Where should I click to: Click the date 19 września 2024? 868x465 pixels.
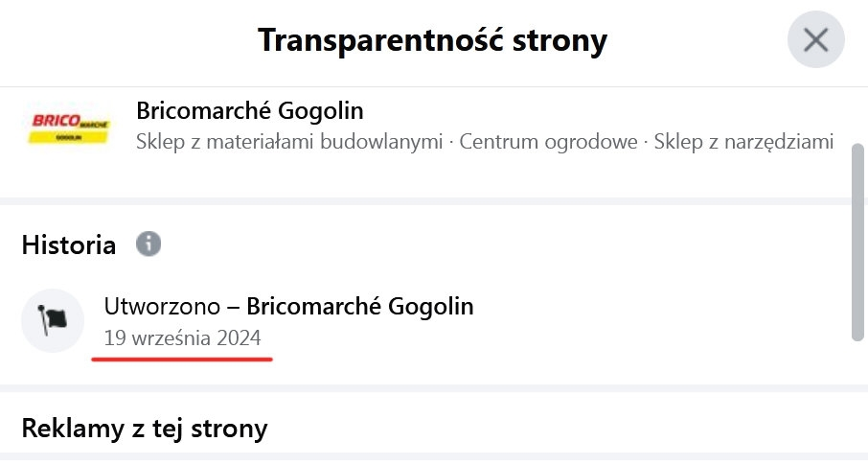(182, 338)
